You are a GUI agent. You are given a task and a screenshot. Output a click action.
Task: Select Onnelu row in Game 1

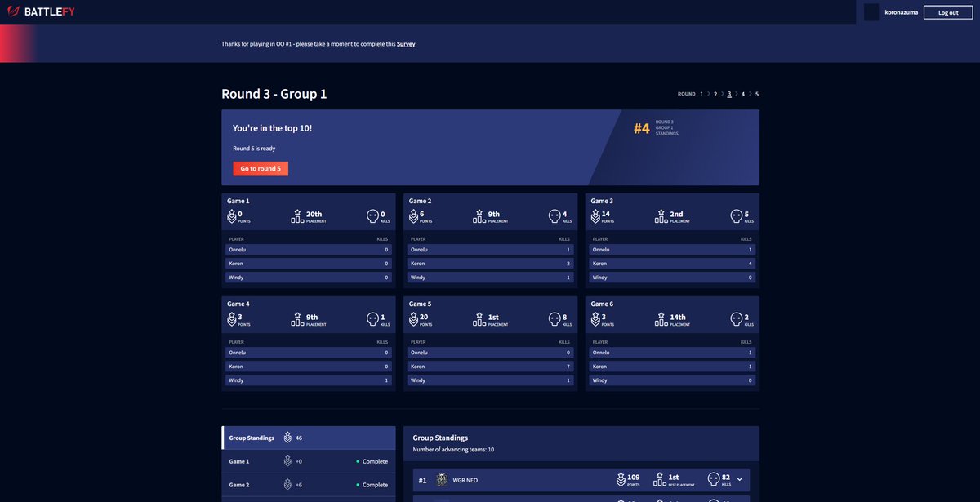[309, 250]
